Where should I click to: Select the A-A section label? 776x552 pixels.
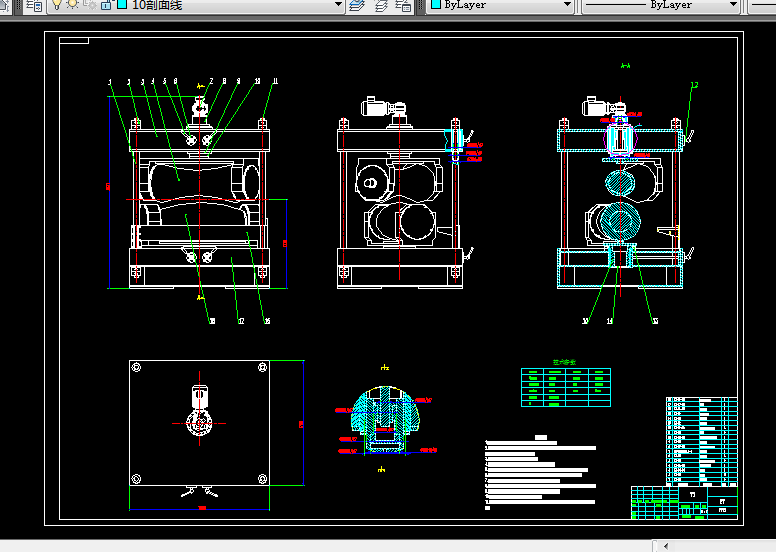(626, 65)
